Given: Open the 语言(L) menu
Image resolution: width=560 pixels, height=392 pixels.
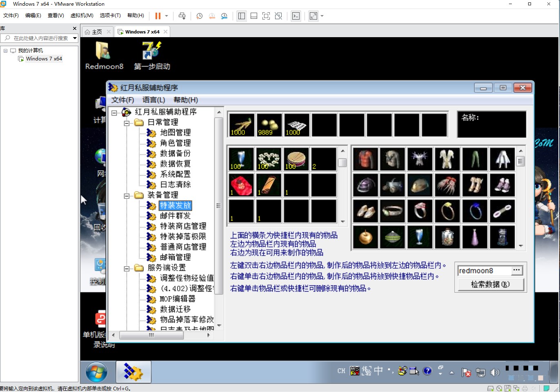Looking at the screenshot, I should (x=153, y=100).
